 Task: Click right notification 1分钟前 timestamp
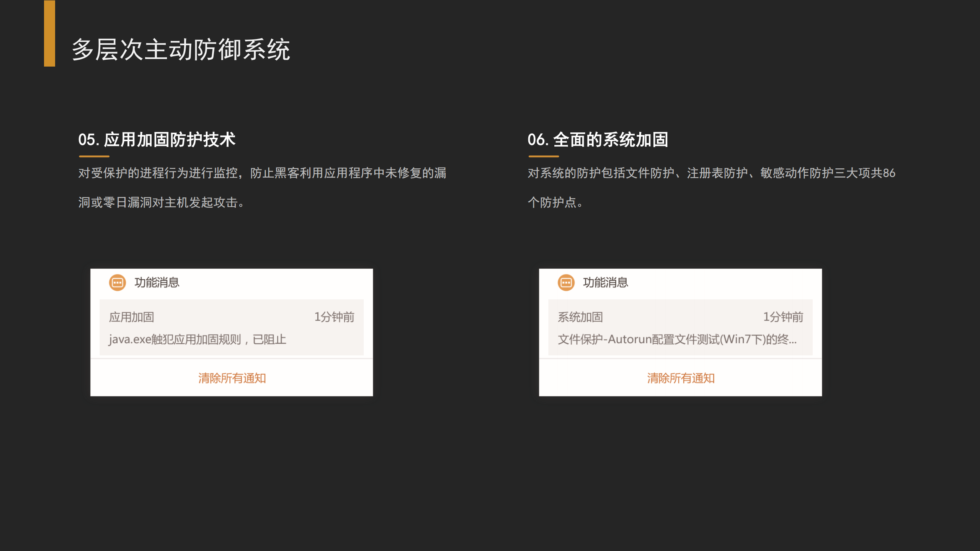(x=783, y=317)
